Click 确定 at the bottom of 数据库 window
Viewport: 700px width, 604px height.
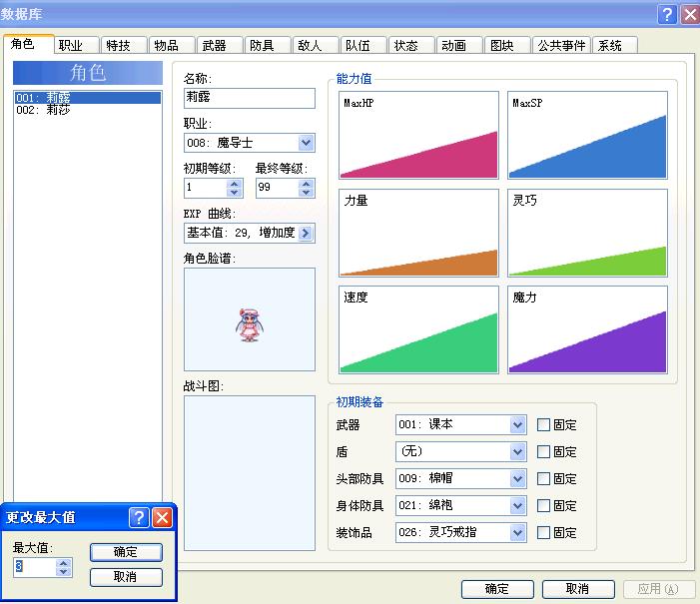[497, 589]
